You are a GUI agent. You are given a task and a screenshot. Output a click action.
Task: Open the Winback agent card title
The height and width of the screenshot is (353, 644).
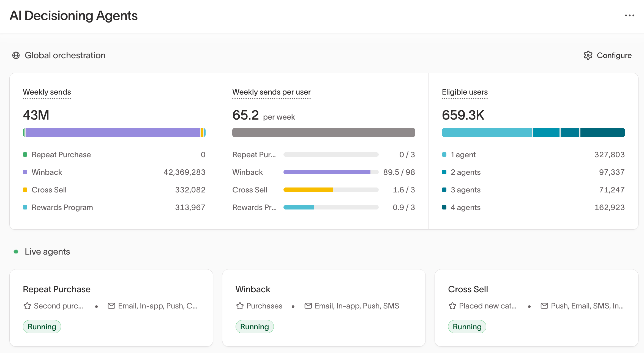pyautogui.click(x=253, y=289)
